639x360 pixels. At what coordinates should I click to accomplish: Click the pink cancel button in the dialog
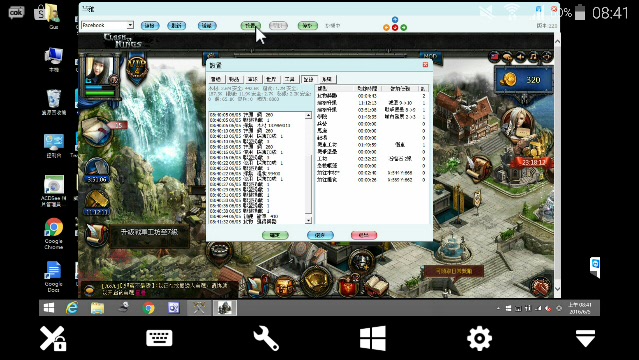(x=364, y=235)
